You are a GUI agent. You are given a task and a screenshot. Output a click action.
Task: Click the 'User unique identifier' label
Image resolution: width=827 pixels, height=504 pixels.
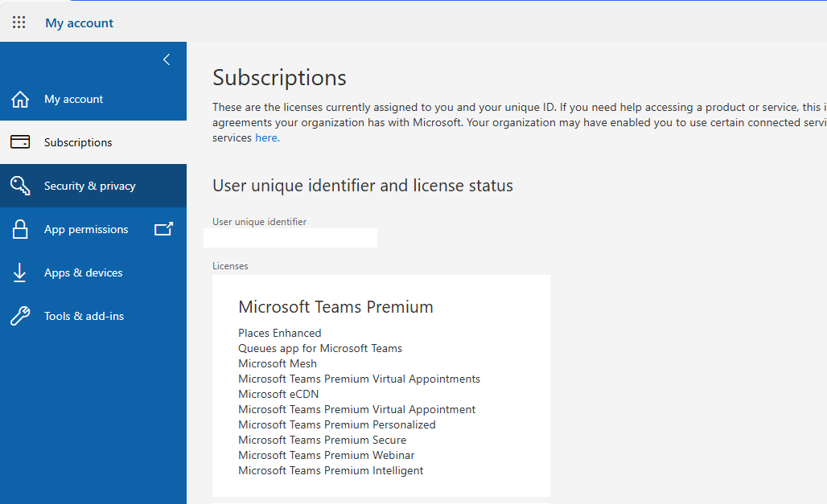(x=260, y=222)
